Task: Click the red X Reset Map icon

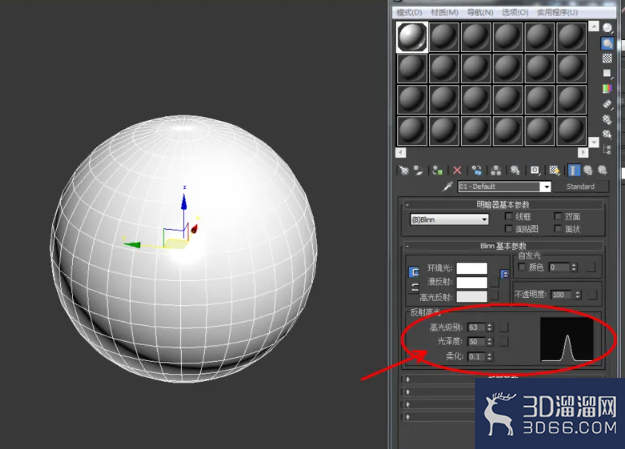Action: tap(457, 171)
